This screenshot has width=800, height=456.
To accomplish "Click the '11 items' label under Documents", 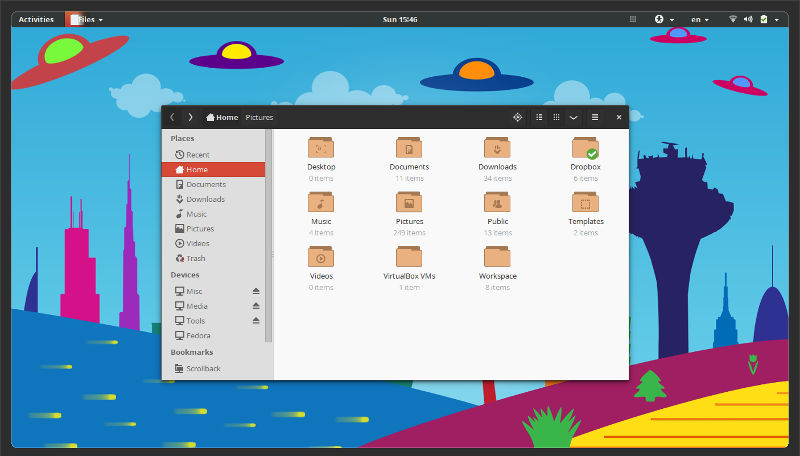I will (x=409, y=178).
